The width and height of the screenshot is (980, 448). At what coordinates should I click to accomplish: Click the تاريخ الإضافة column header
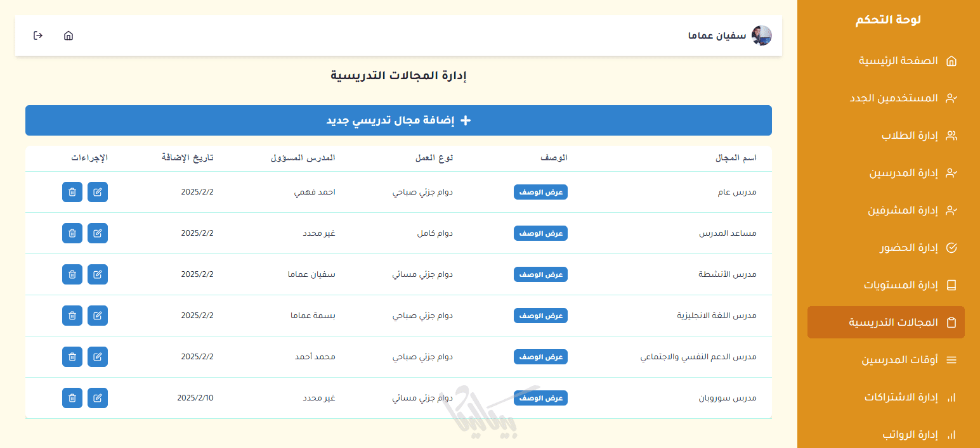pyautogui.click(x=188, y=157)
